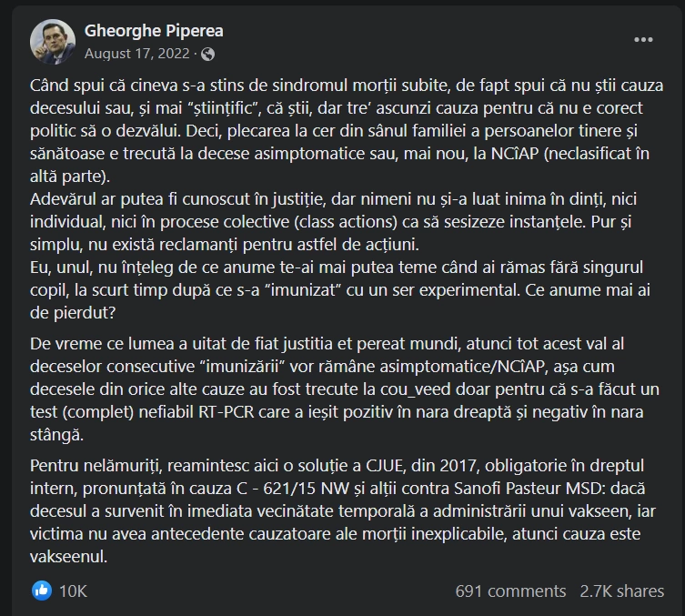This screenshot has height=616, width=685.
Task: Click the blue thumbs-up Like reaction icon
Action: 41,591
